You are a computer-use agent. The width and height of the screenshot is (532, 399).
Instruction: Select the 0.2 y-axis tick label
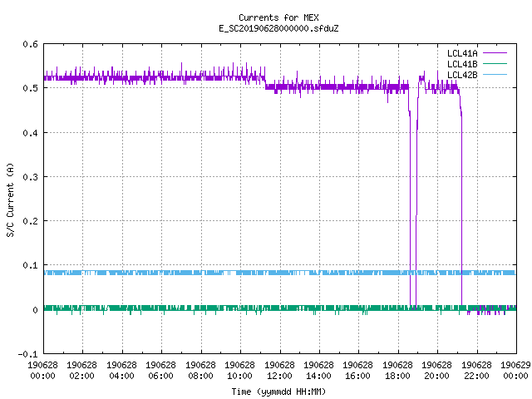point(30,221)
